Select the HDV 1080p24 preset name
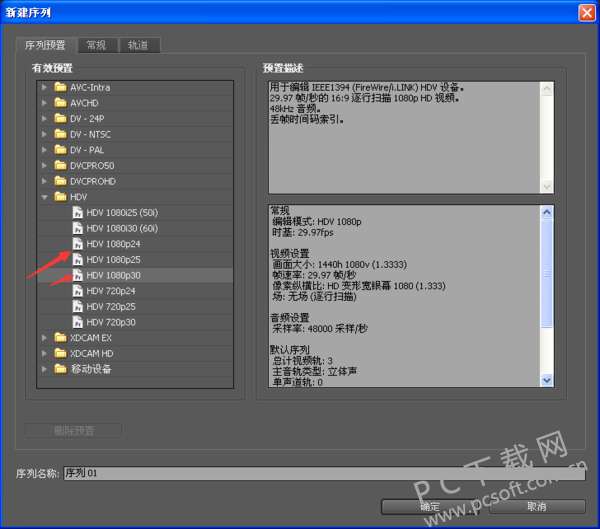This screenshot has height=529, width=600. tap(113, 244)
